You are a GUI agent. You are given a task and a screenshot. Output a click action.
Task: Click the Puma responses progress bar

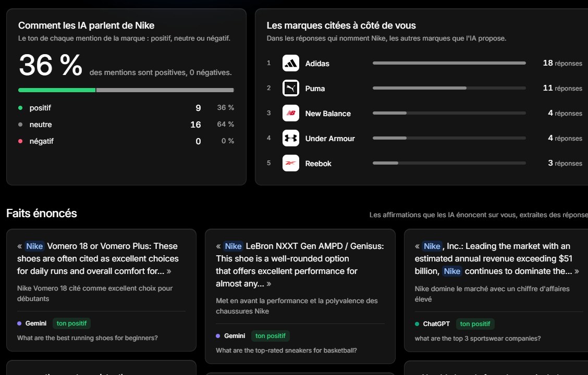(449, 88)
